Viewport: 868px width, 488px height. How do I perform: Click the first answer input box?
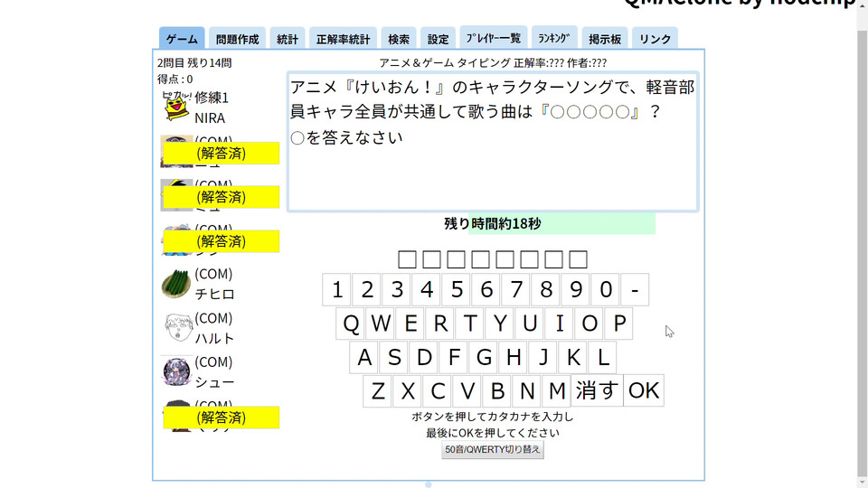coord(407,259)
